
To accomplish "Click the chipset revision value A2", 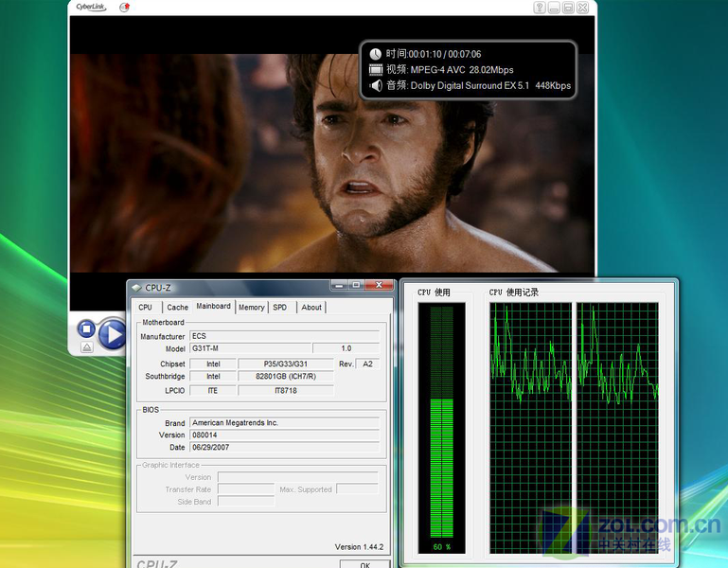I will 367,364.
